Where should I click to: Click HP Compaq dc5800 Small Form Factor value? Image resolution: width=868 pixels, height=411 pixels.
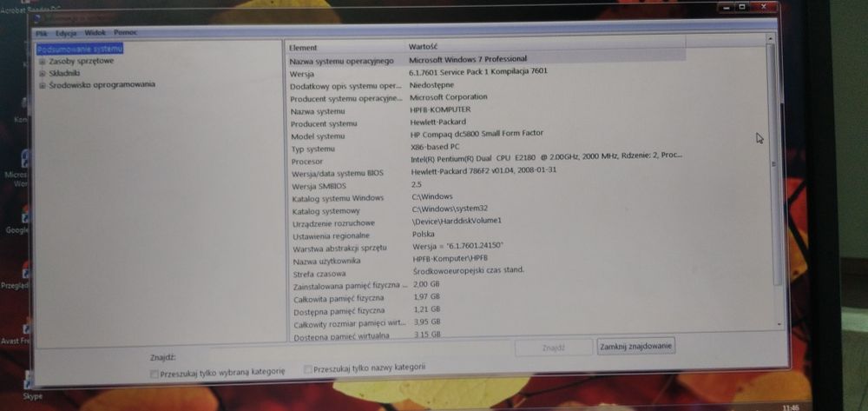click(477, 134)
